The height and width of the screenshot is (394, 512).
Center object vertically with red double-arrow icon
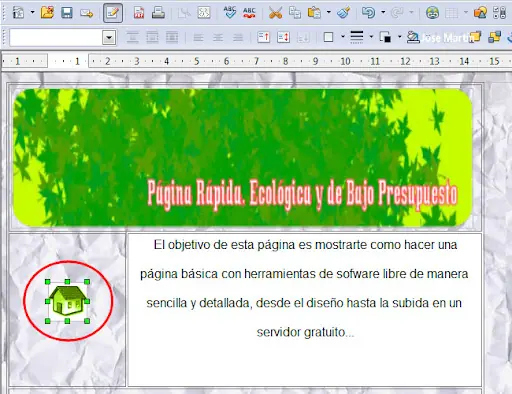tap(283, 37)
